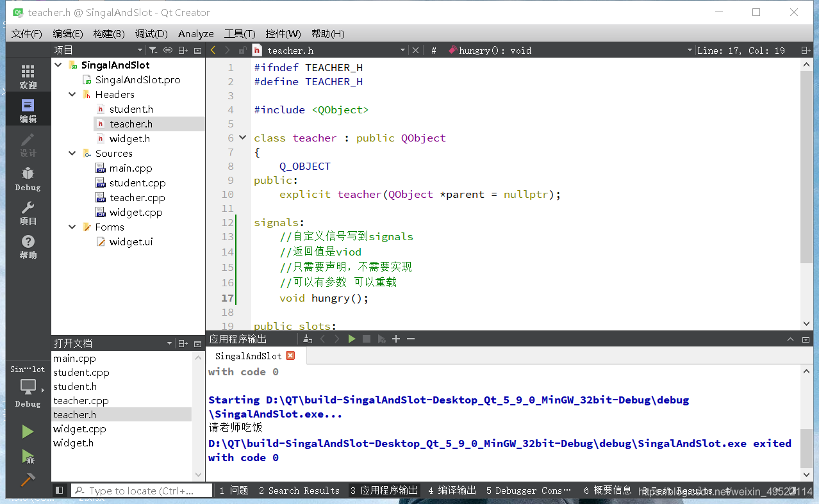Open the 编辑 (Edit) mode
This screenshot has height=504, width=819.
[28, 110]
